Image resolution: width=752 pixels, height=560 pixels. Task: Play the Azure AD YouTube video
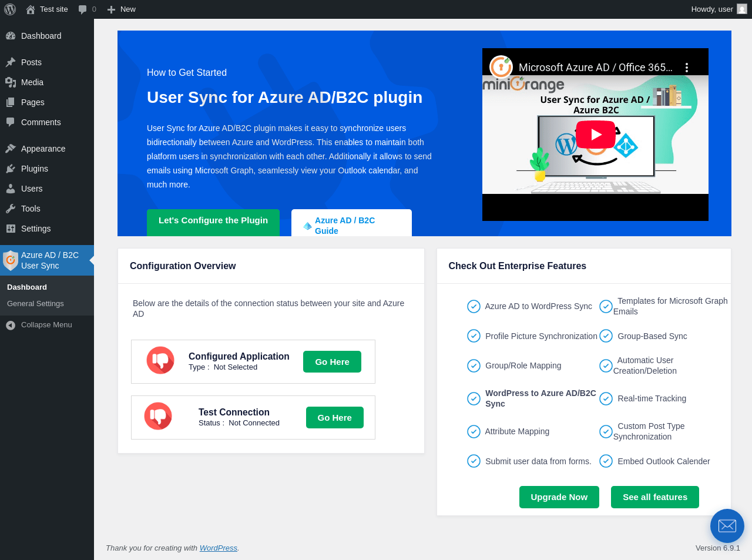tap(595, 135)
